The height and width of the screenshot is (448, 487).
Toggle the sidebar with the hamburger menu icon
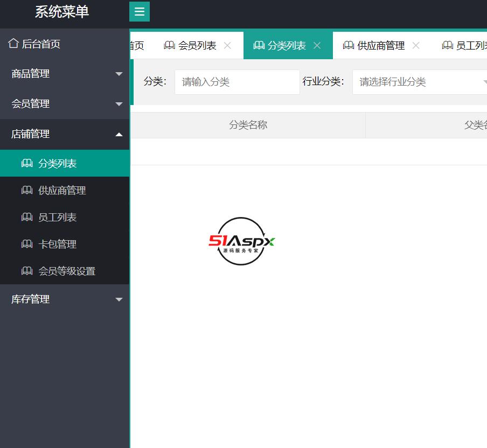pyautogui.click(x=140, y=11)
